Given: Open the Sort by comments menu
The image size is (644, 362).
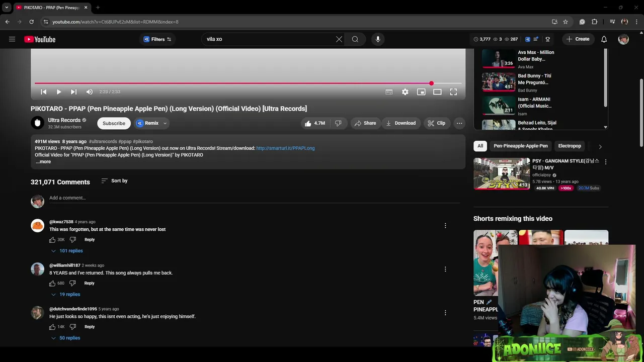Looking at the screenshot, I should point(114,180).
